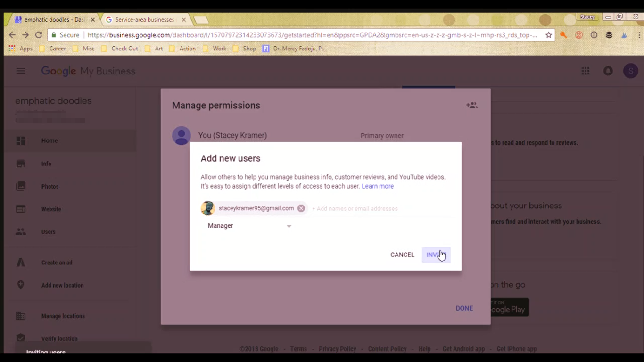Viewport: 644px width, 362px height.
Task: Click Done in Manage permissions
Action: [464, 308]
